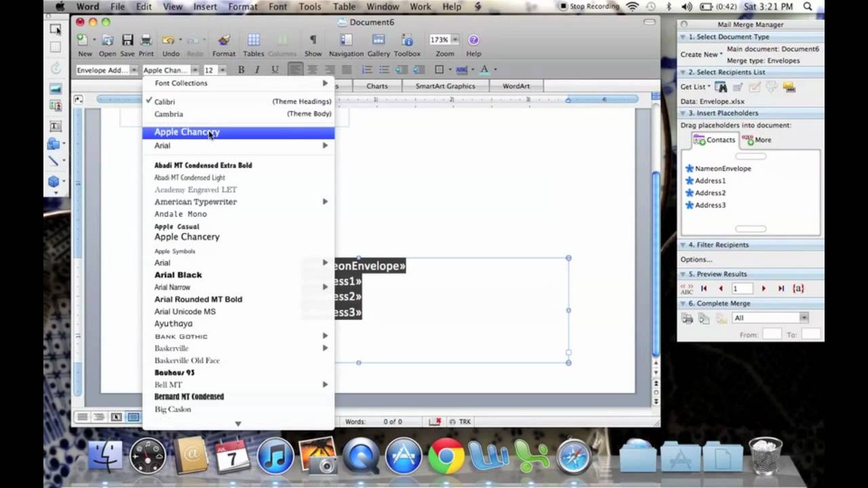Choose the highlighted Apple Chancery font

[x=238, y=132]
